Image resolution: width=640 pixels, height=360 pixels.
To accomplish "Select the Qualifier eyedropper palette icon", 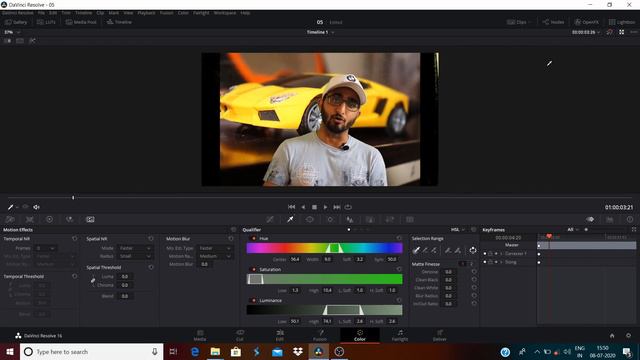I will pyautogui.click(x=290, y=220).
